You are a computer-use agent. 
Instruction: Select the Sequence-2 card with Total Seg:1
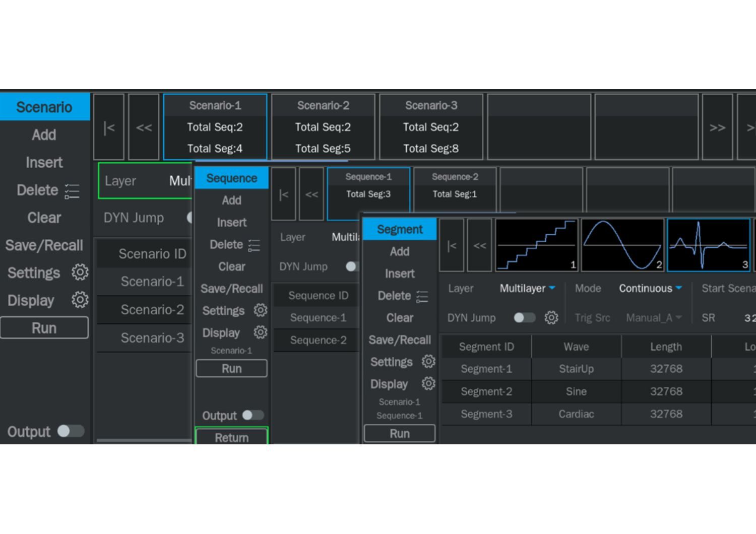click(x=455, y=190)
